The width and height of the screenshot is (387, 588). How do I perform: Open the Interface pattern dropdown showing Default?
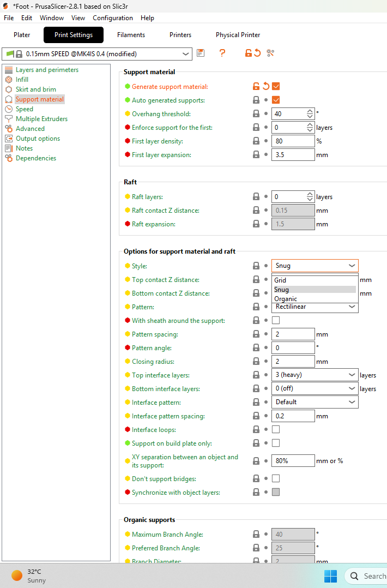click(315, 402)
